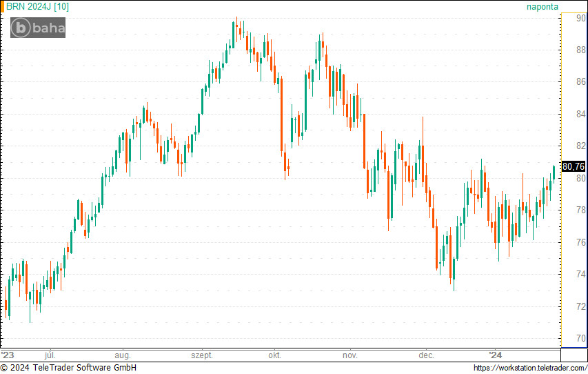Select the BRN 2024J [10] chart title
The width and height of the screenshot is (588, 374).
click(x=37, y=6)
